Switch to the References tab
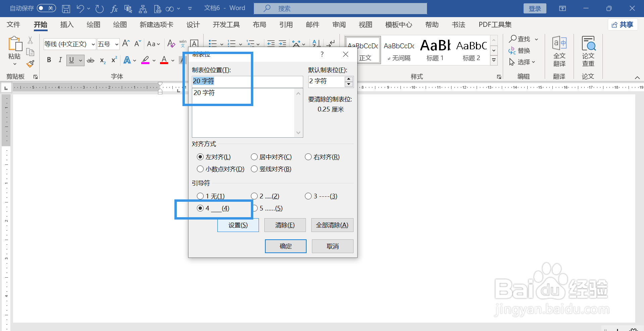This screenshot has width=644, height=331. (x=286, y=25)
